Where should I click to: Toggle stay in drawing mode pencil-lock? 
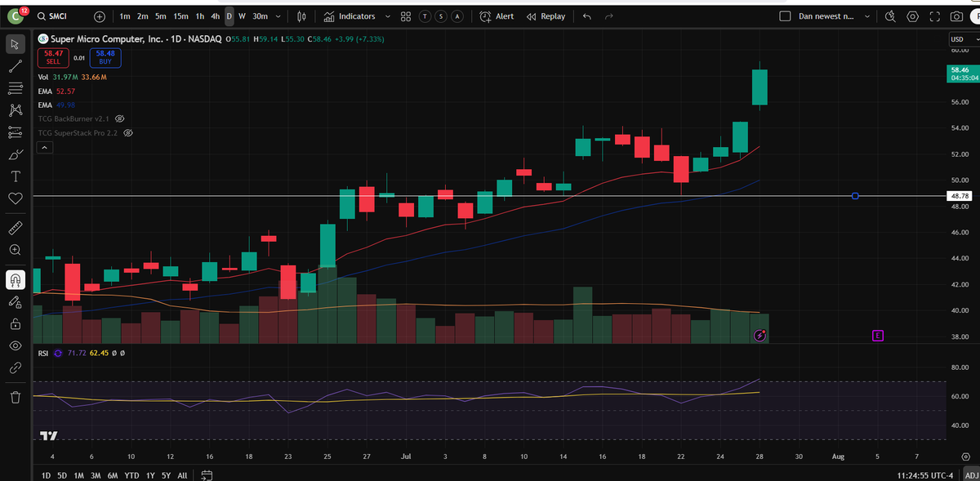[14, 302]
